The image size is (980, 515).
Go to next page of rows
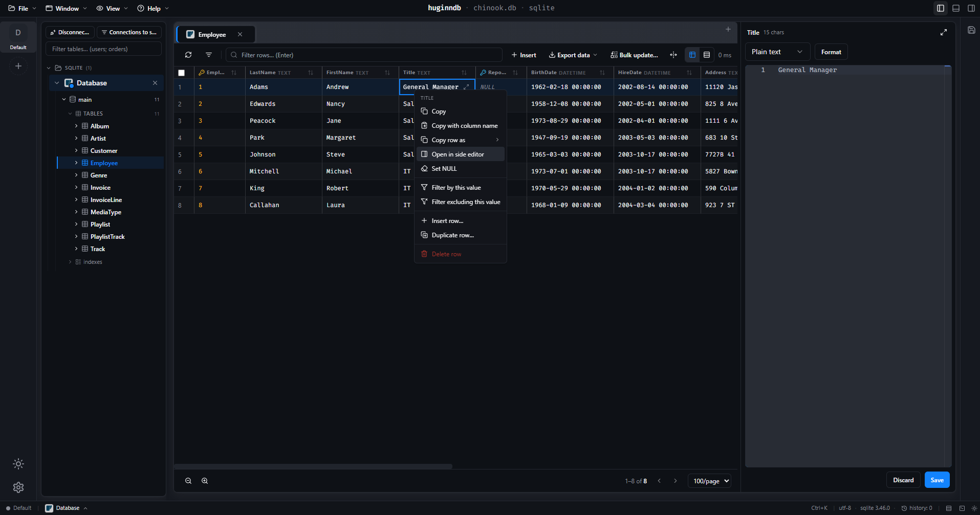pos(676,481)
